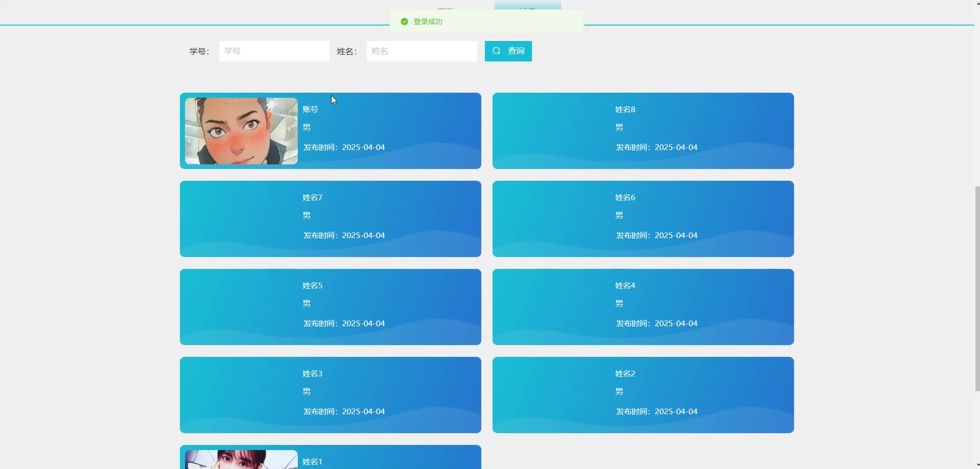980x469 pixels.
Task: Click the 发布时间 date on the 姓名5 card
Action: click(x=344, y=324)
